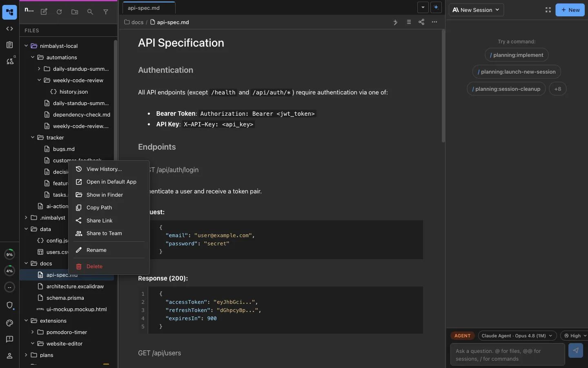Image resolution: width=588 pixels, height=368 pixels.
Task: Run the planning:implement command chip
Action: click(x=517, y=55)
